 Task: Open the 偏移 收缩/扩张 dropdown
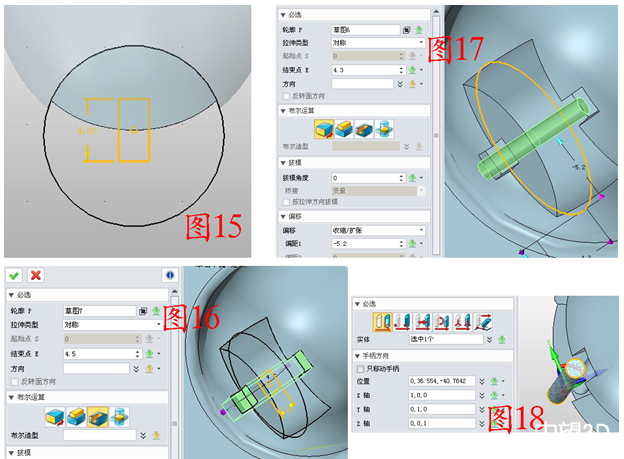[378, 229]
